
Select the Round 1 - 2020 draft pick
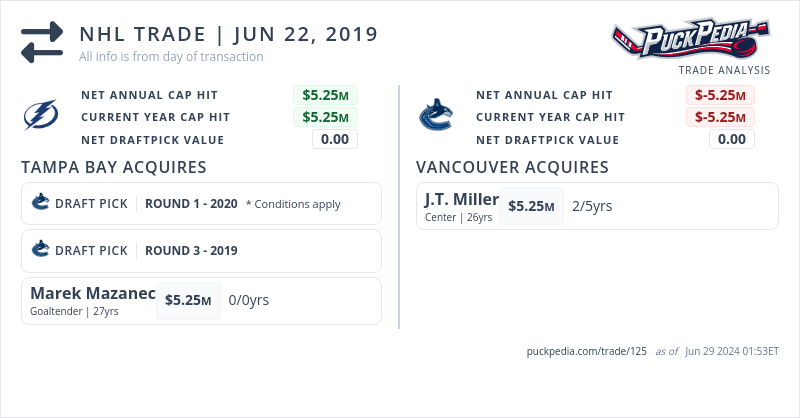(x=191, y=204)
